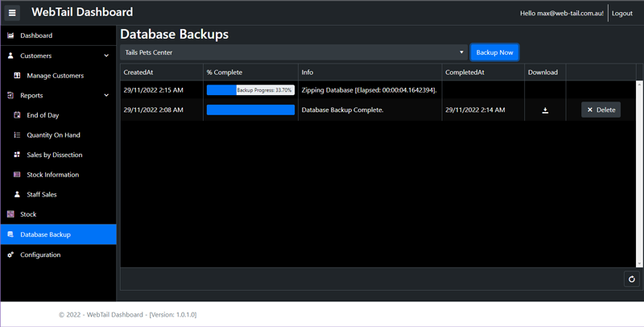Click the Dashboard chart icon in sidebar

(10, 36)
